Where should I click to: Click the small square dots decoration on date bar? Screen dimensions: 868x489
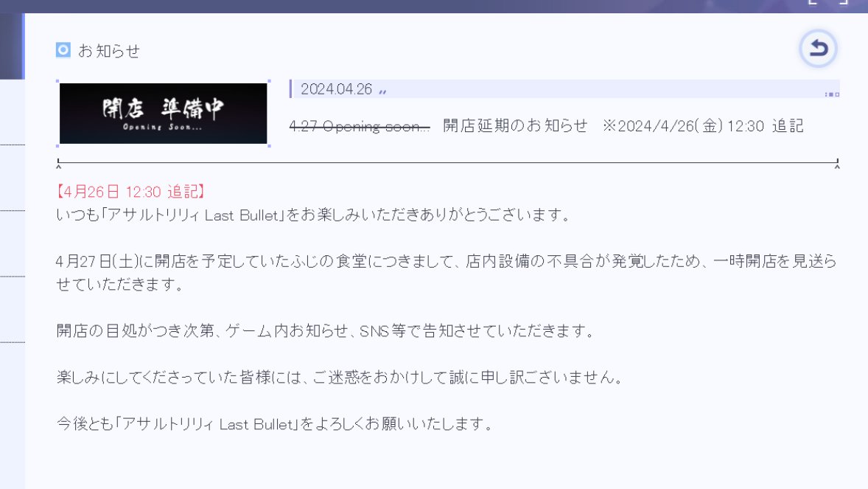coord(832,94)
